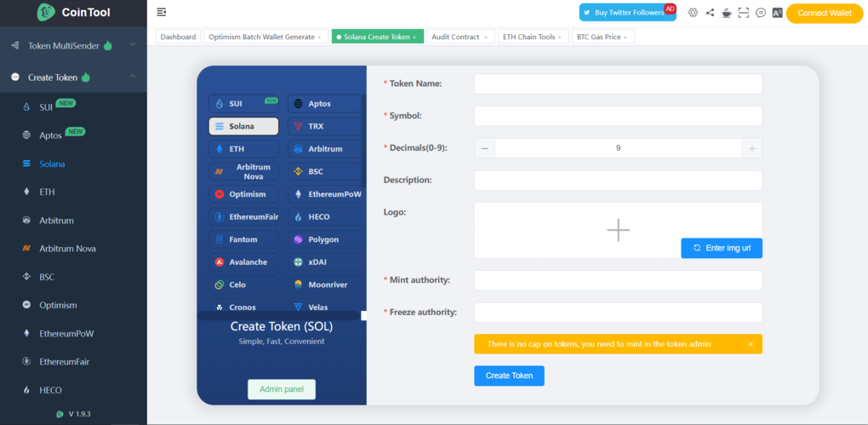
Task: Click the Token Name input field
Action: coord(619,83)
